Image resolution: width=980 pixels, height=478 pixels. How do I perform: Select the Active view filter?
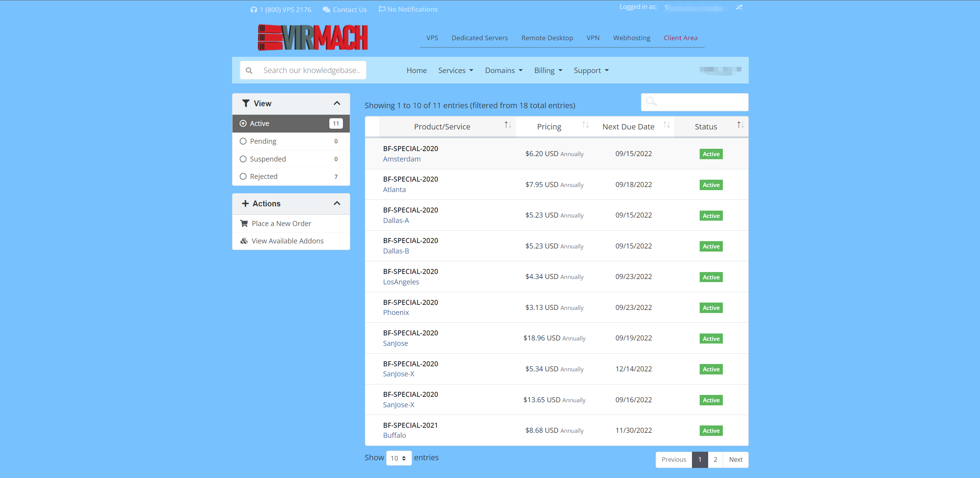point(291,123)
